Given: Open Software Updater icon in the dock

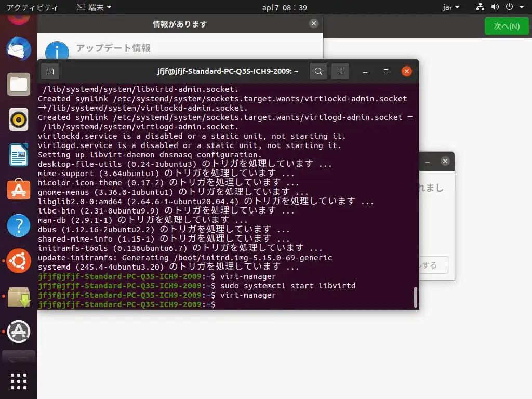Looking at the screenshot, I should pos(19,331).
